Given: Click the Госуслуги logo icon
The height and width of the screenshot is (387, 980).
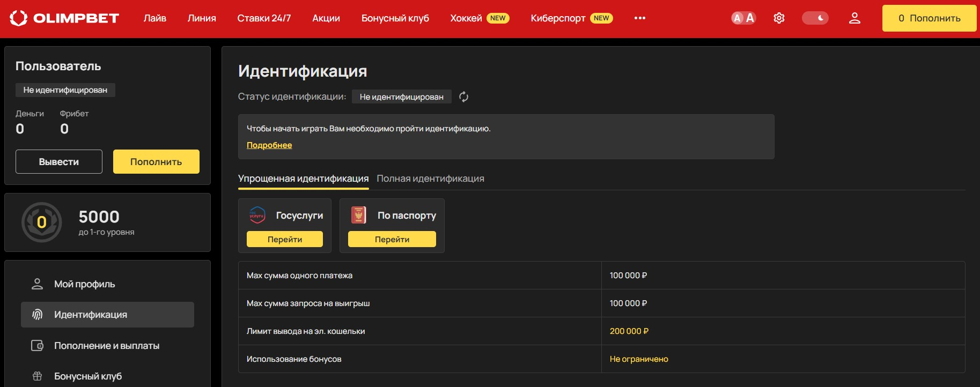Looking at the screenshot, I should tap(257, 215).
